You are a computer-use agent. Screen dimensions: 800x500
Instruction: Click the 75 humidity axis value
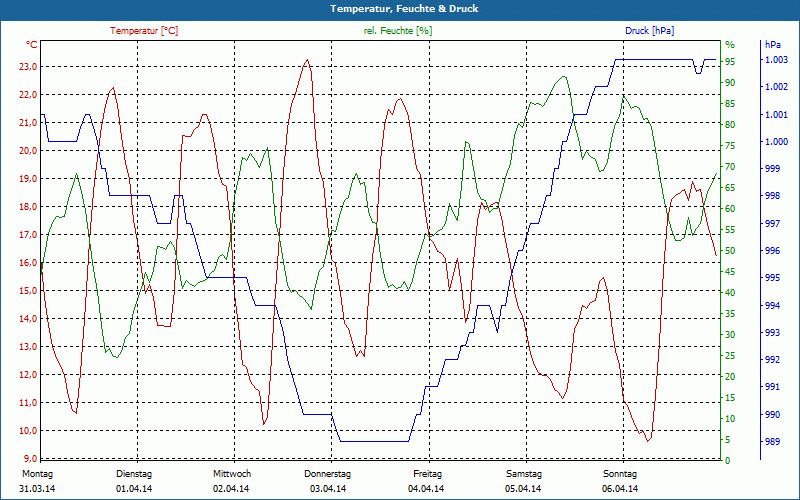730,146
